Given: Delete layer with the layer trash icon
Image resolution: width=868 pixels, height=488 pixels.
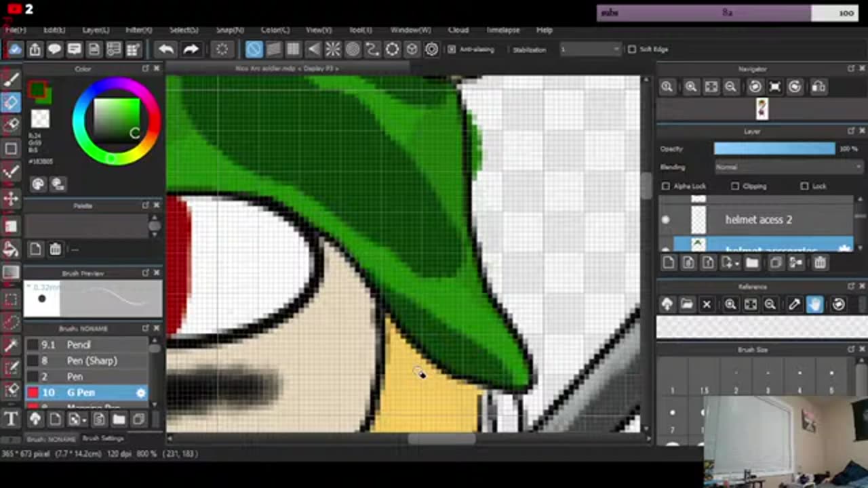Looking at the screenshot, I should (820, 262).
